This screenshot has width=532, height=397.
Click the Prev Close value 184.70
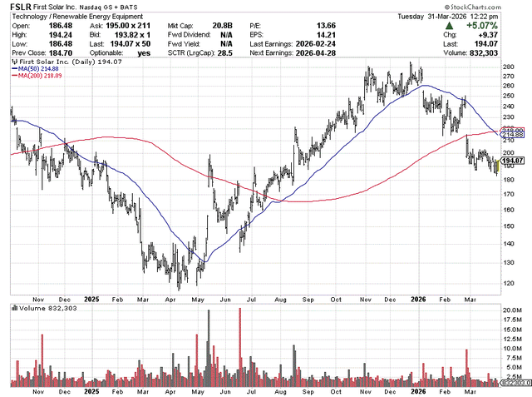pos(61,53)
